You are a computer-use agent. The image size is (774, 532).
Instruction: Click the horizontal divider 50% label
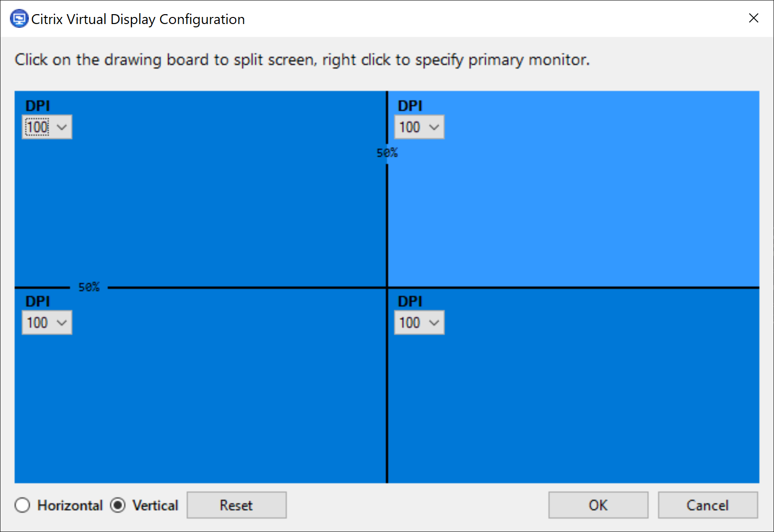89,287
